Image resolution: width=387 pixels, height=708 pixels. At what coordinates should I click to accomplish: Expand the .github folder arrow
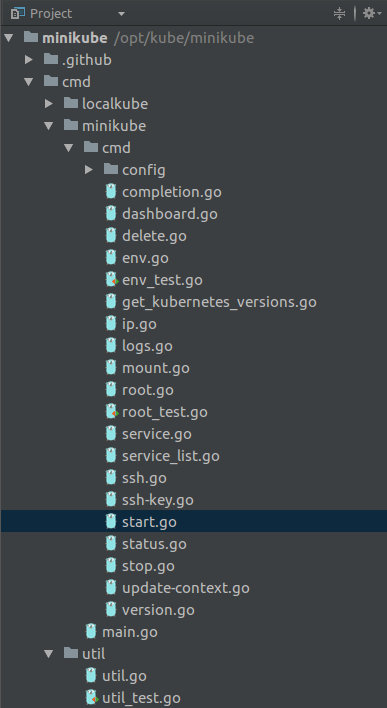click(28, 60)
